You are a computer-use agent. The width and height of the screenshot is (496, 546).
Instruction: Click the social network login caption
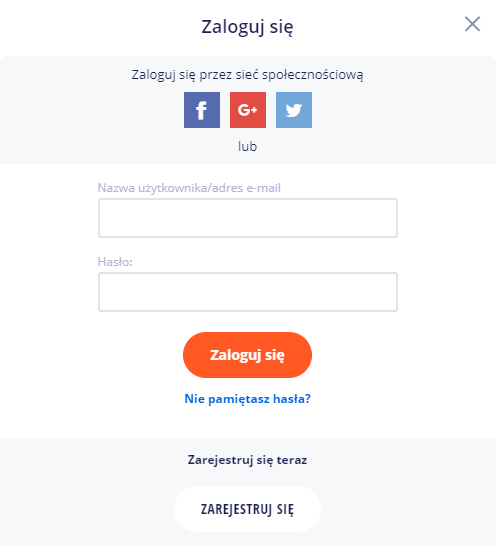[247, 75]
